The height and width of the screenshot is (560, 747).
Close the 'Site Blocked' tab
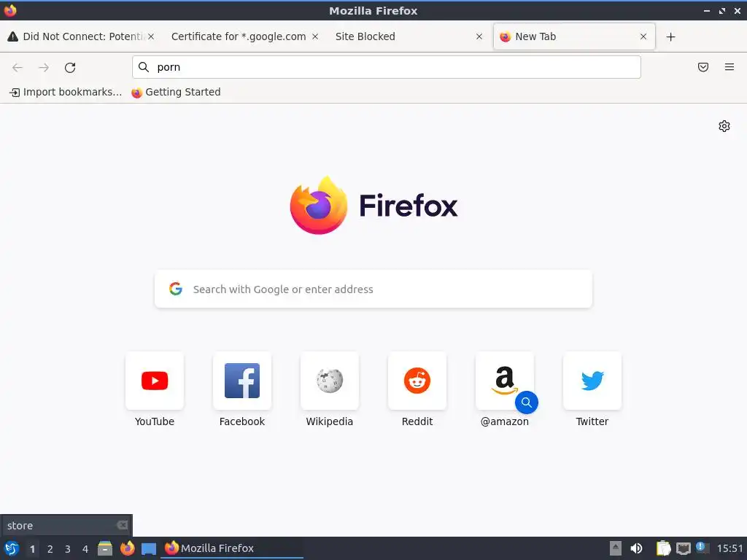tap(479, 36)
